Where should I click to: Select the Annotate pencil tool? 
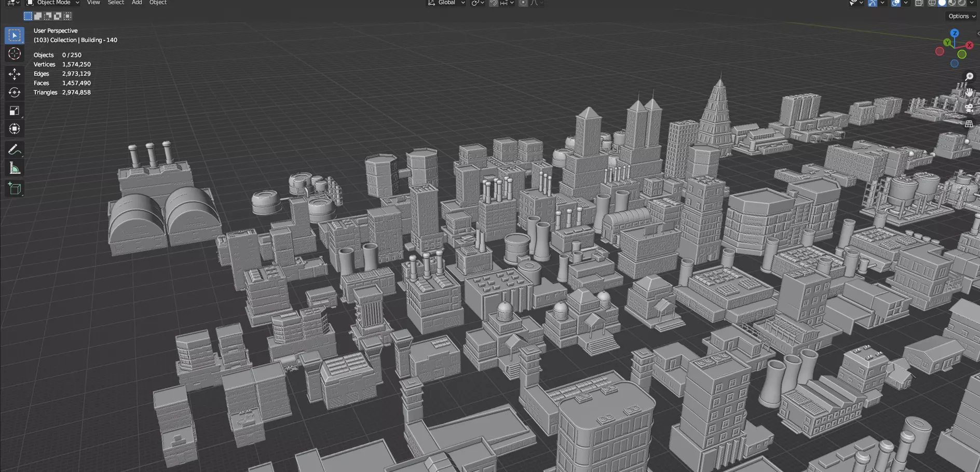point(15,150)
